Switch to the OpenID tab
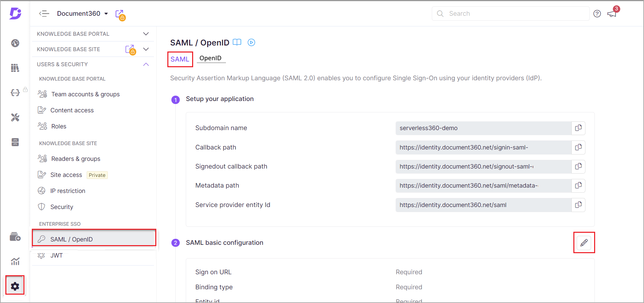This screenshot has width=644, height=303. [210, 58]
